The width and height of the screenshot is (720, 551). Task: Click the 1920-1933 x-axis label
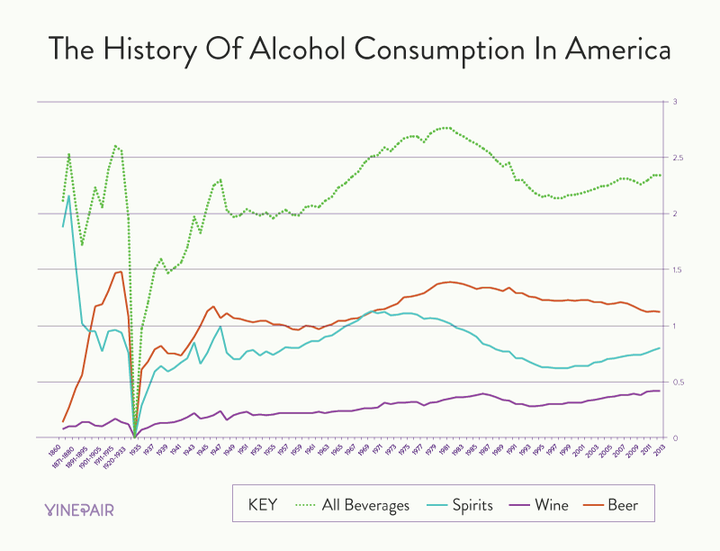[x=114, y=455]
